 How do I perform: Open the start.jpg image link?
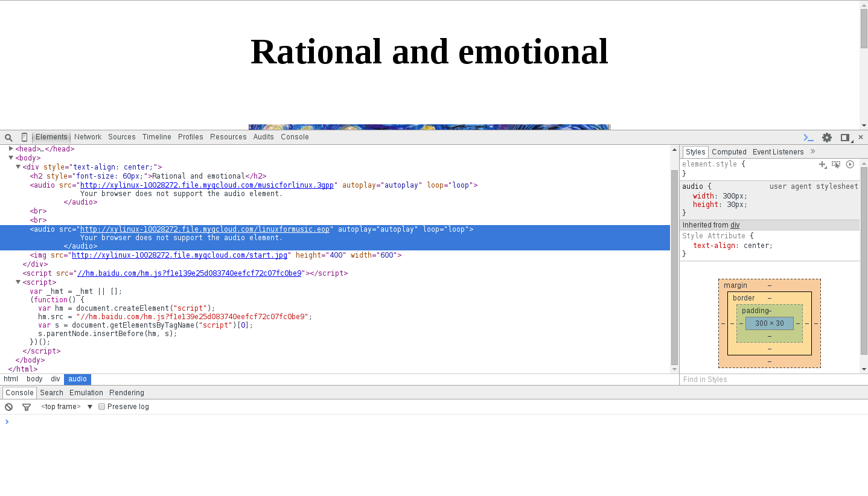coord(179,255)
